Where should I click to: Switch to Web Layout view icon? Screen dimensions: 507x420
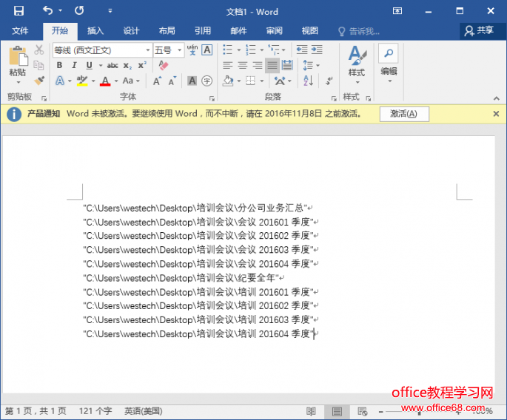pos(363,411)
